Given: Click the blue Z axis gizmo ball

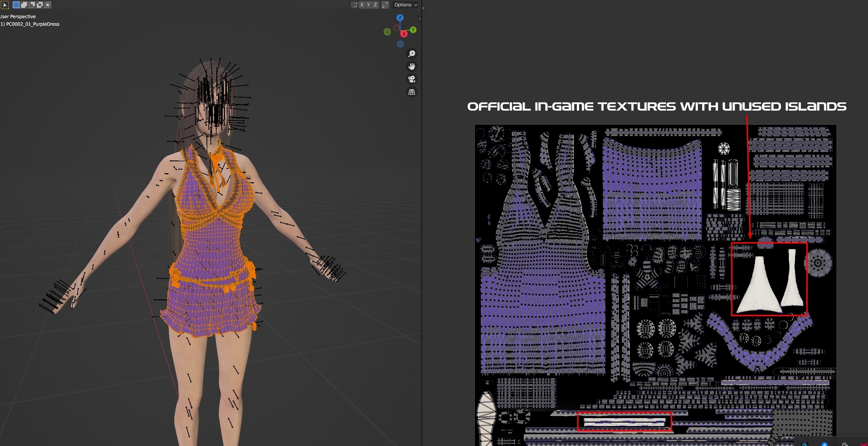Looking at the screenshot, I should [x=400, y=18].
